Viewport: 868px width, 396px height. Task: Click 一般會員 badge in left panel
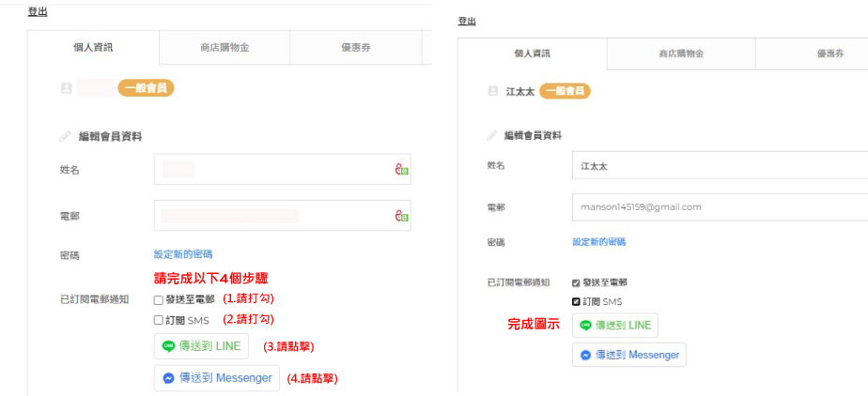coord(147,88)
